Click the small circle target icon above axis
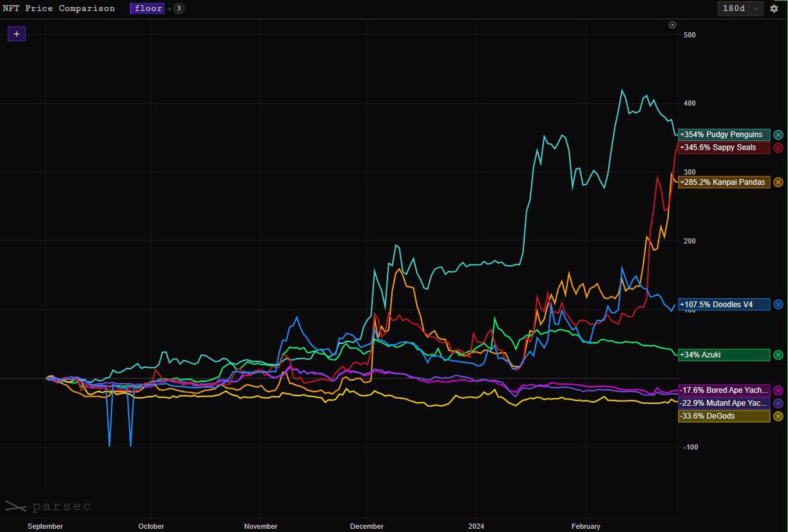 (672, 25)
